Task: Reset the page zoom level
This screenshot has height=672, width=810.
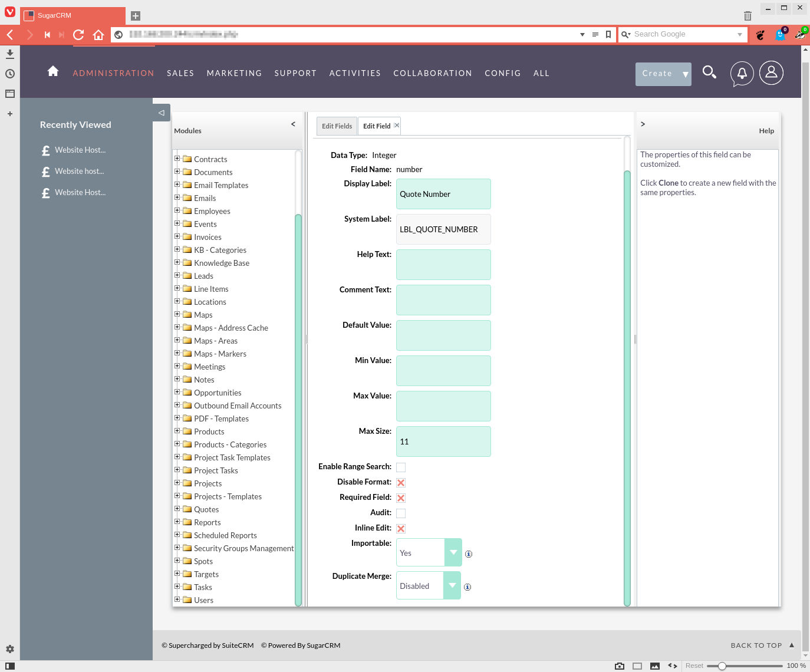Action: [694, 666]
